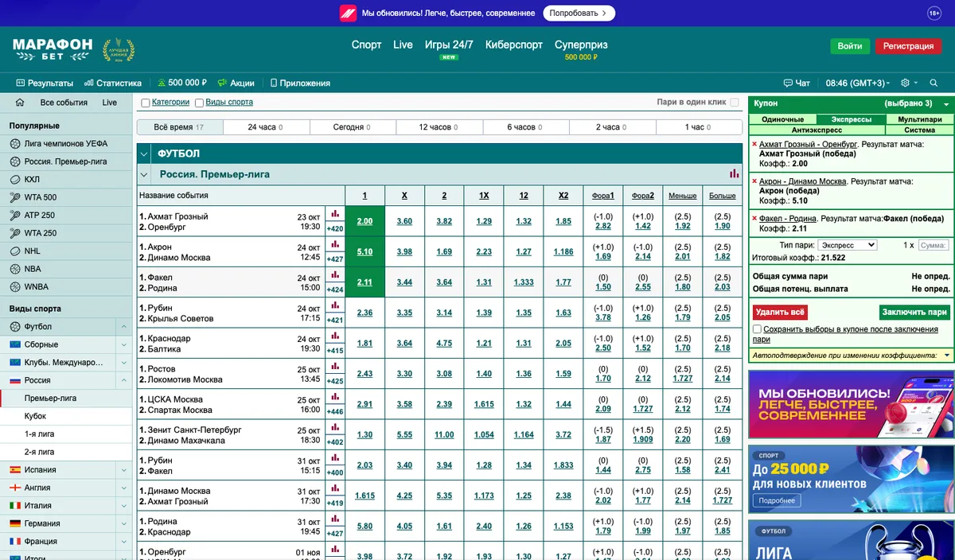Open Кубок under Россия in sidebar
This screenshot has width=955, height=560.
click(x=66, y=416)
